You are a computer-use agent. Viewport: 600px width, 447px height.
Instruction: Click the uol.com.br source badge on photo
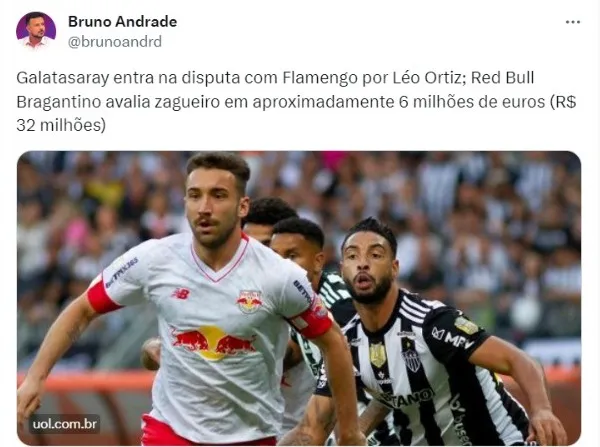pos(65,424)
